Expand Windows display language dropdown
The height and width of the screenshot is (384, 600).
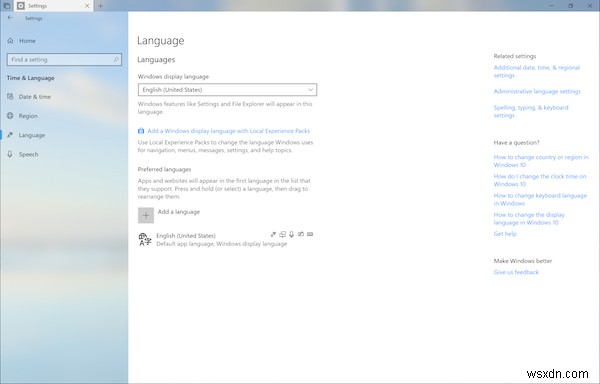coord(227,89)
